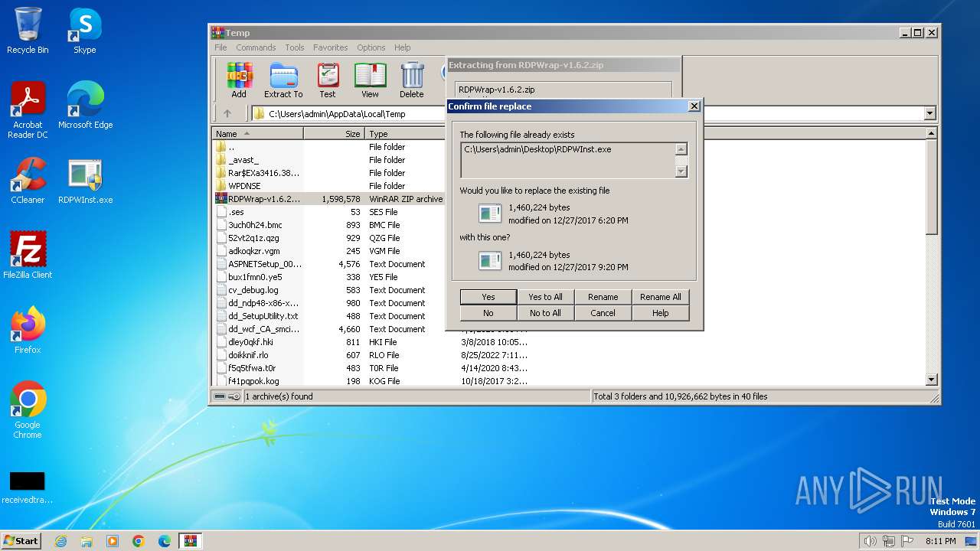
Task: Open the Skype desktop shortcut
Action: click(x=84, y=31)
